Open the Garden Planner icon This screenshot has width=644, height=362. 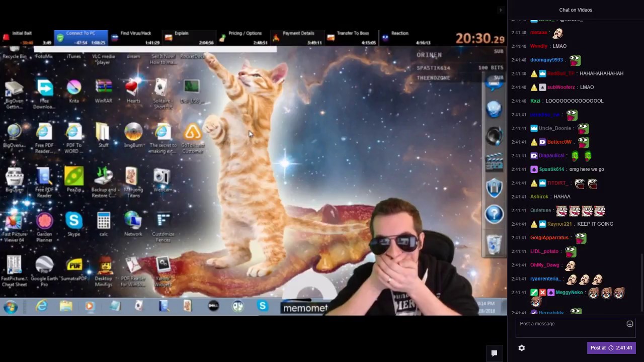click(44, 227)
